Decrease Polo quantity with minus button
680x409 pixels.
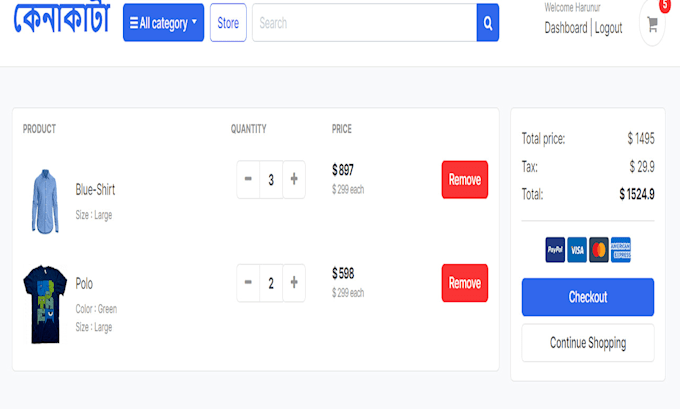[x=248, y=283]
